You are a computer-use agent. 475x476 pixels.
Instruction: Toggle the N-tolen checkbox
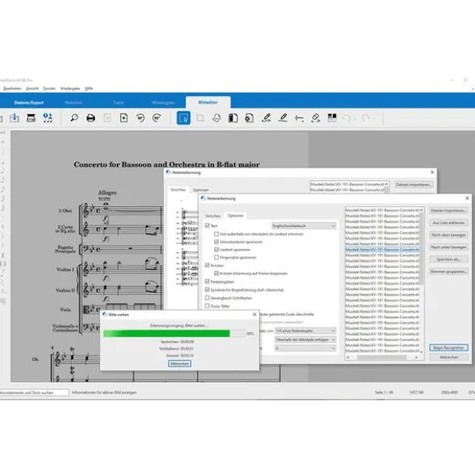coord(207,265)
